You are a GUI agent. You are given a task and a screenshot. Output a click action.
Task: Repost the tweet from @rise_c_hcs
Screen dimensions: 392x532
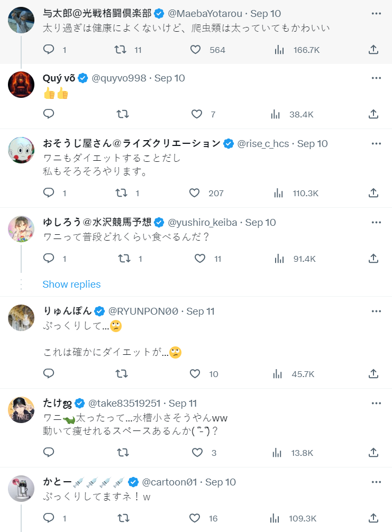click(122, 193)
